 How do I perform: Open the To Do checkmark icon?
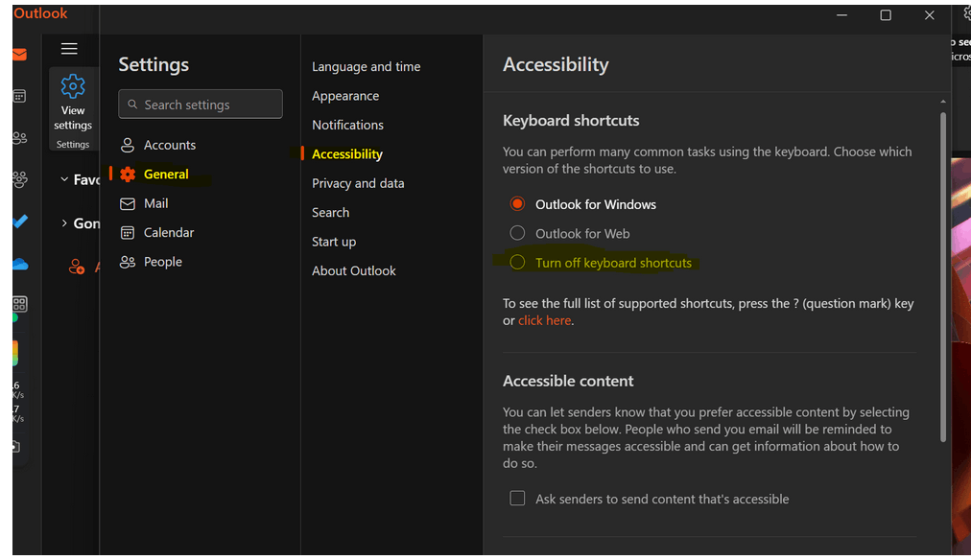coord(20,221)
